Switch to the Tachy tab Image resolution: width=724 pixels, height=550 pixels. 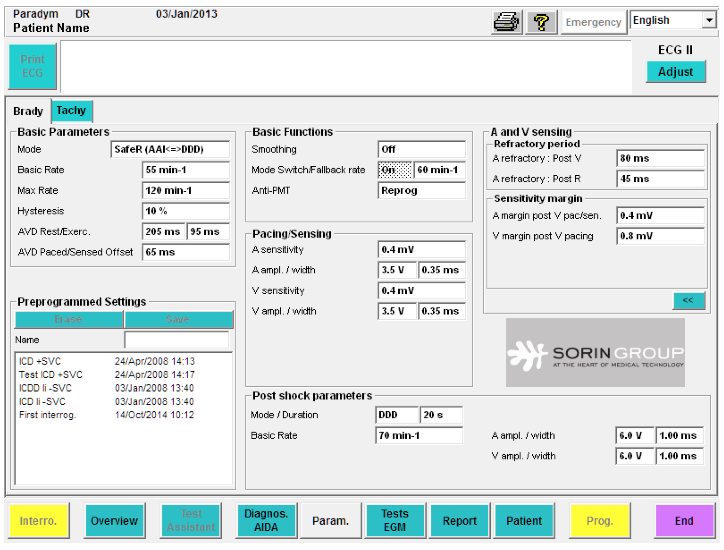coord(72,111)
